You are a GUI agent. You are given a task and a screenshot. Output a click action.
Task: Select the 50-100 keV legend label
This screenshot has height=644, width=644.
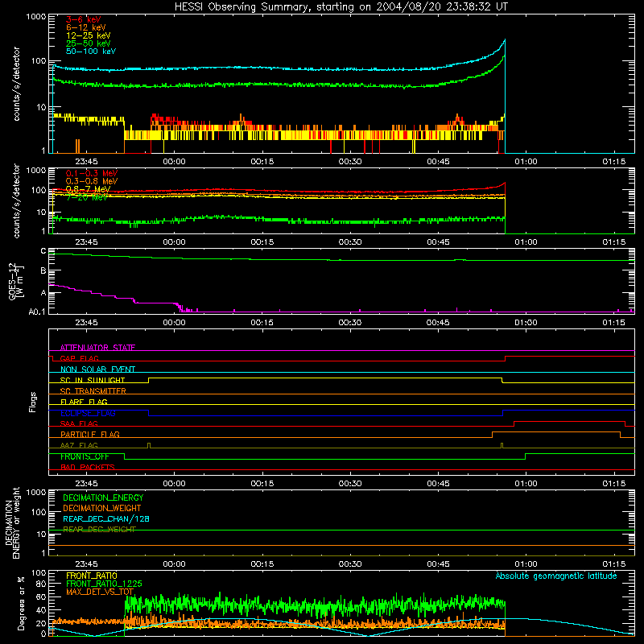pyautogui.click(x=91, y=52)
